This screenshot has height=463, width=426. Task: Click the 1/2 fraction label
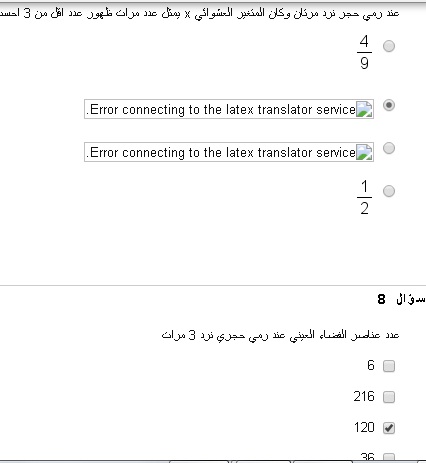click(x=364, y=197)
